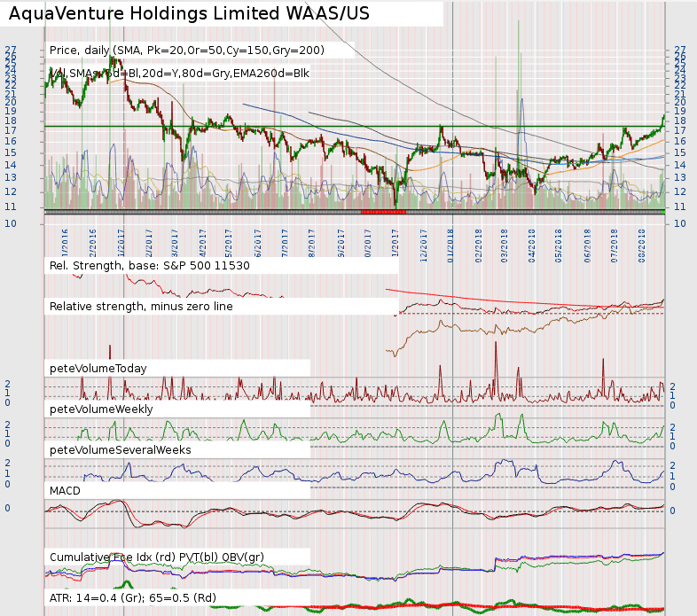
Task: Click the Rel. Strength base S&P 500 label
Action: (x=149, y=266)
